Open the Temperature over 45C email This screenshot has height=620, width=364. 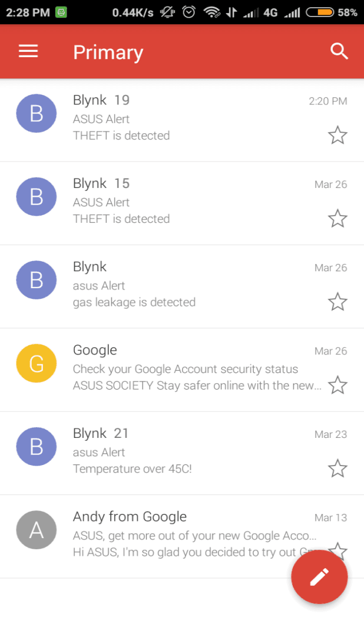(x=182, y=453)
